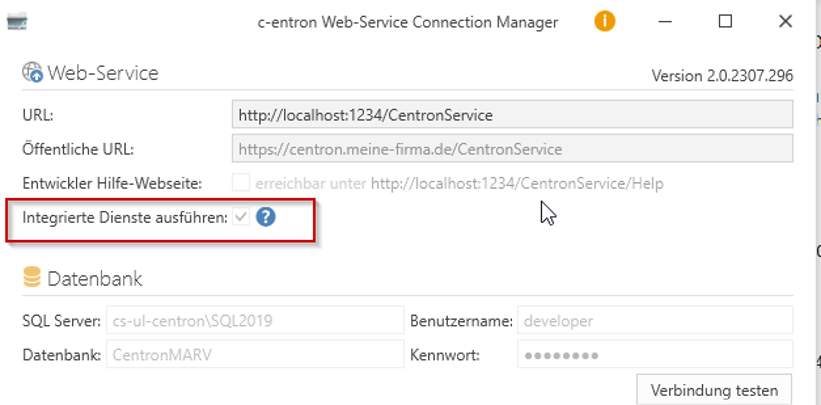
Task: Toggle the Integrierte Dienste ausführen checkbox
Action: coord(240,216)
